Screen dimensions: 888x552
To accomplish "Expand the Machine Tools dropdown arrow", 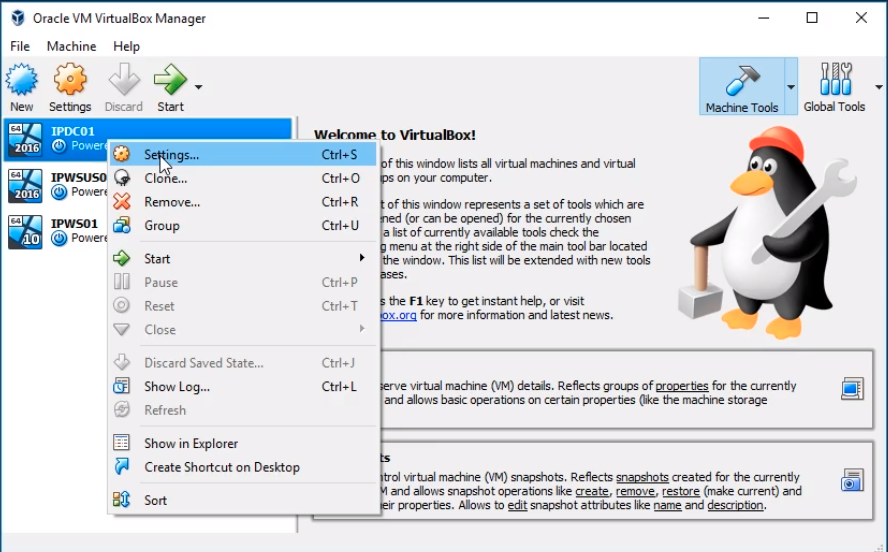I will point(791,87).
